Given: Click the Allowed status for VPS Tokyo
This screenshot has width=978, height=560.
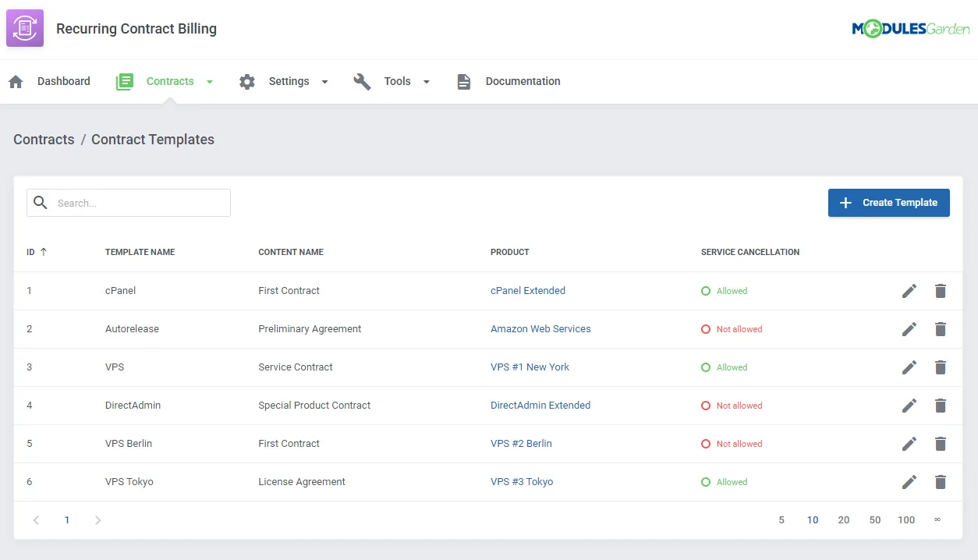Looking at the screenshot, I should pos(725,482).
